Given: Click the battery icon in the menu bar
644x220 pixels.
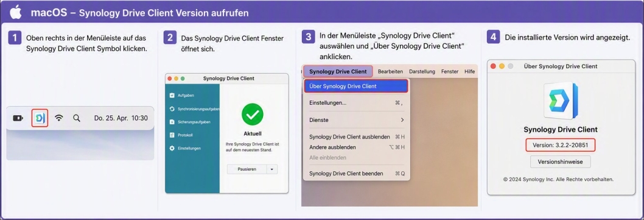Looking at the screenshot, I should click(18, 118).
